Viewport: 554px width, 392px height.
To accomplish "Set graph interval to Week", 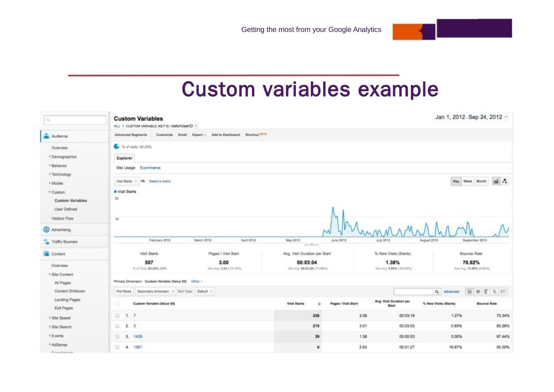I will point(467,181).
